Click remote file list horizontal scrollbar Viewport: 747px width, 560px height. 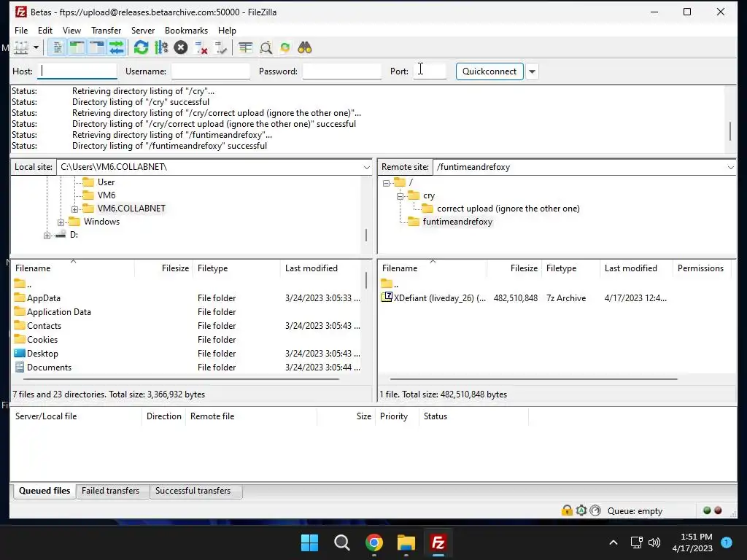pos(533,379)
